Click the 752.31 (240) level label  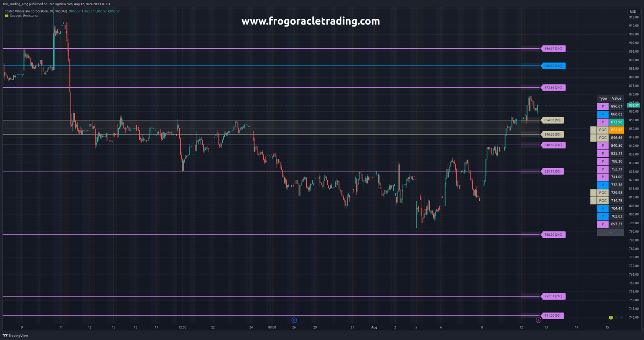553,297
